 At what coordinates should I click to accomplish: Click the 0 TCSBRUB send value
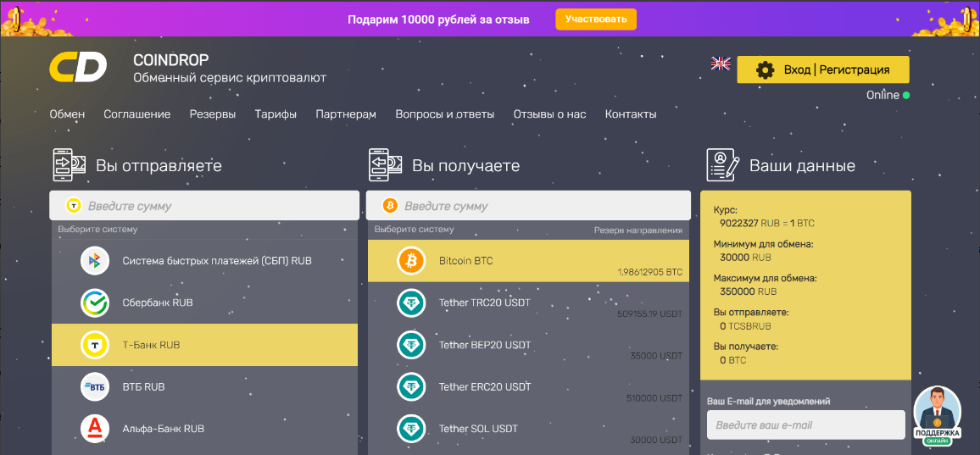745,325
